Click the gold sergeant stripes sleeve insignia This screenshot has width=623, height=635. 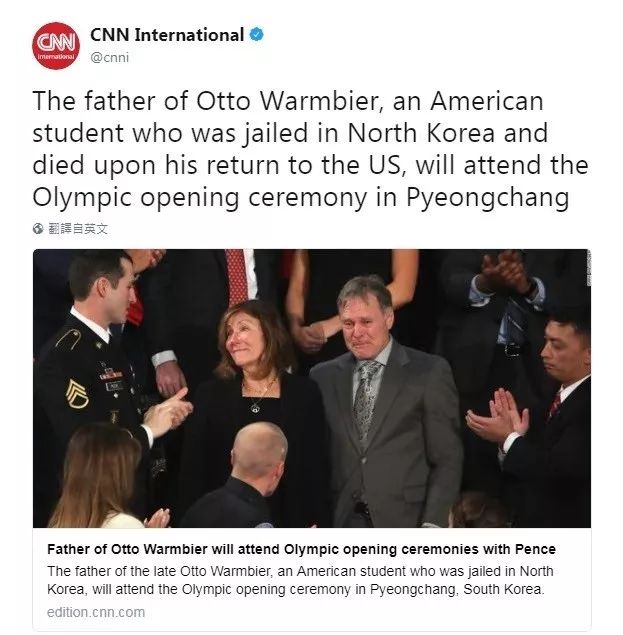(x=77, y=394)
